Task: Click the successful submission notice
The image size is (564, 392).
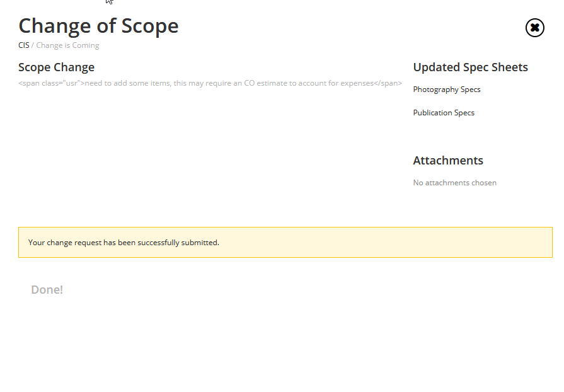Action: point(285,243)
